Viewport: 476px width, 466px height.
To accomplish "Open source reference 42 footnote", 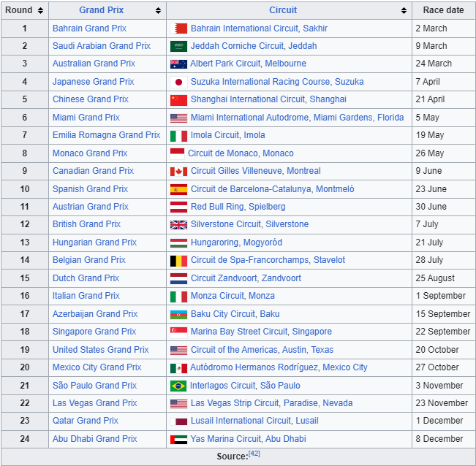I will (x=254, y=454).
